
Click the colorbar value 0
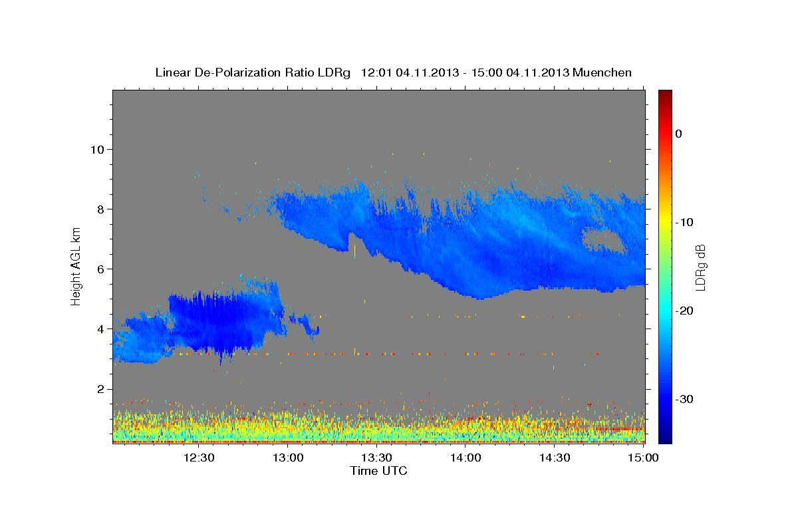pyautogui.click(x=678, y=134)
